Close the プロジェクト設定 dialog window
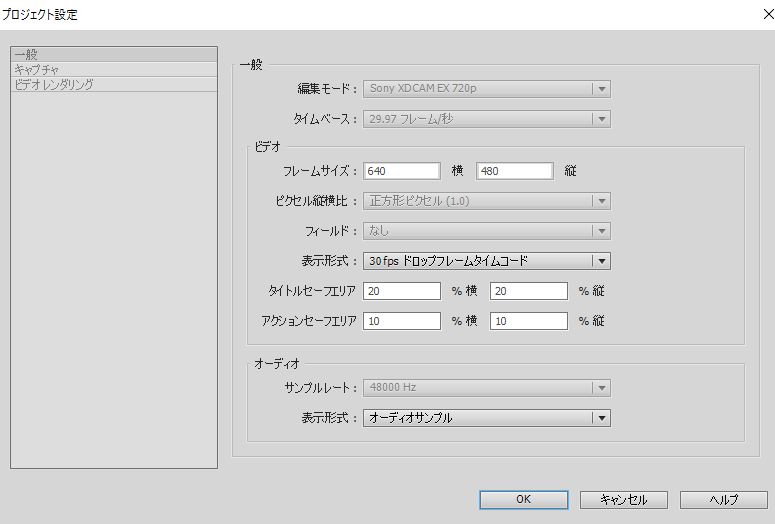This screenshot has height=524, width=775. click(x=768, y=14)
